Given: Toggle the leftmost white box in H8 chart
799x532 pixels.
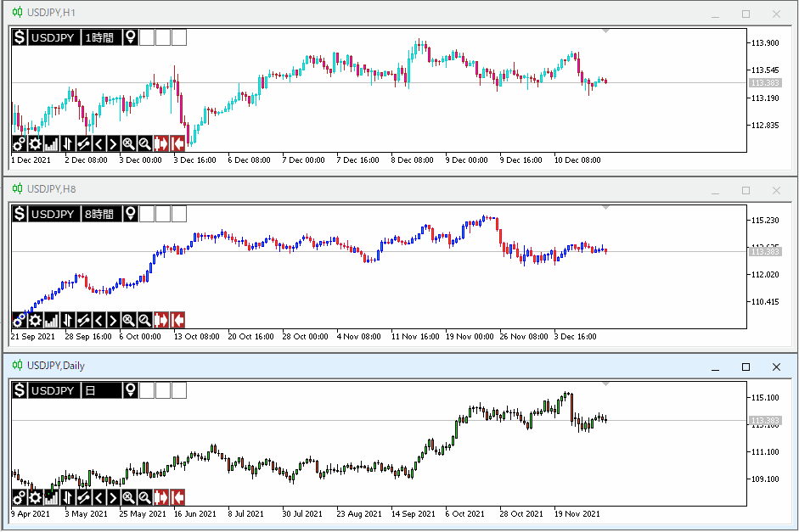Looking at the screenshot, I should (147, 214).
